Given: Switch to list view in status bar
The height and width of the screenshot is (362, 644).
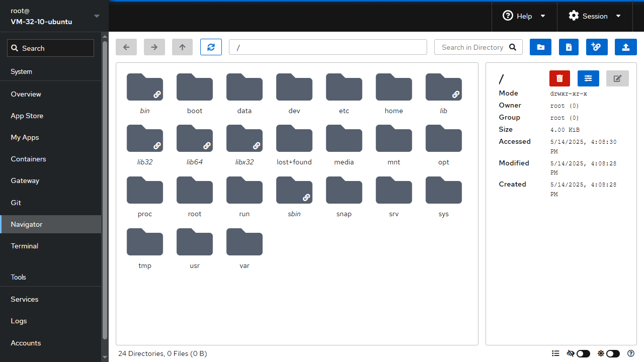Looking at the screenshot, I should pyautogui.click(x=555, y=353).
